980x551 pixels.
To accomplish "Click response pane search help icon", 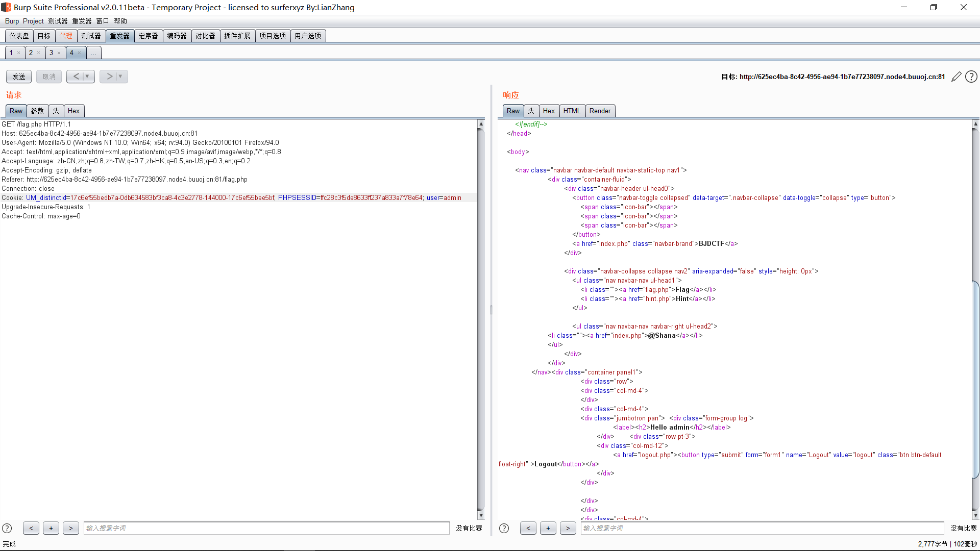I will (504, 528).
